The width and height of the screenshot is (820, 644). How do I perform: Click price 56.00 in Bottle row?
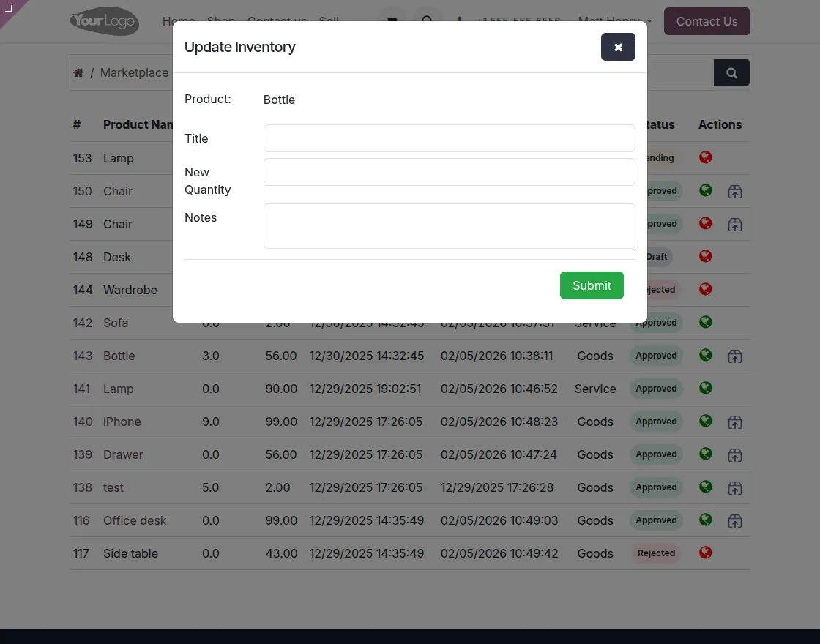pos(281,356)
